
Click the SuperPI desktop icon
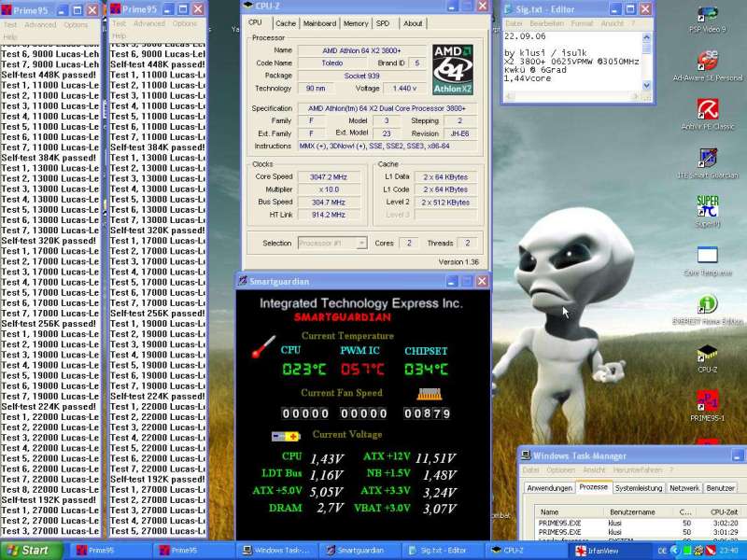pyautogui.click(x=708, y=212)
